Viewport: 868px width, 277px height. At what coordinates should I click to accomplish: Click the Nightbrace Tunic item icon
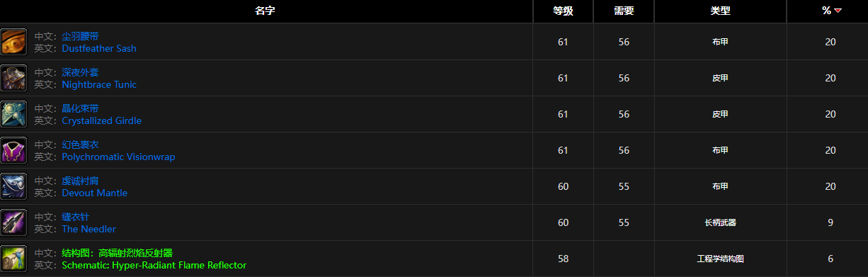(x=13, y=78)
